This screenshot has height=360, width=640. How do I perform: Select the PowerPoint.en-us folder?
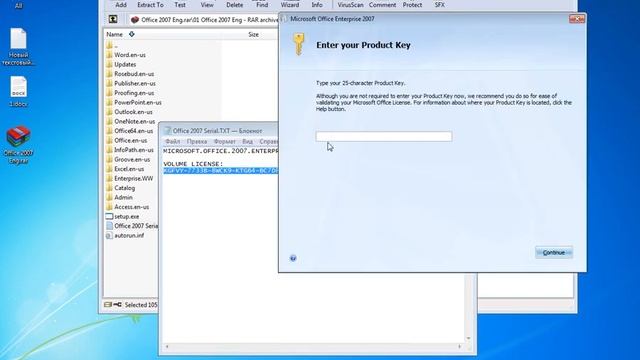[x=134, y=102]
